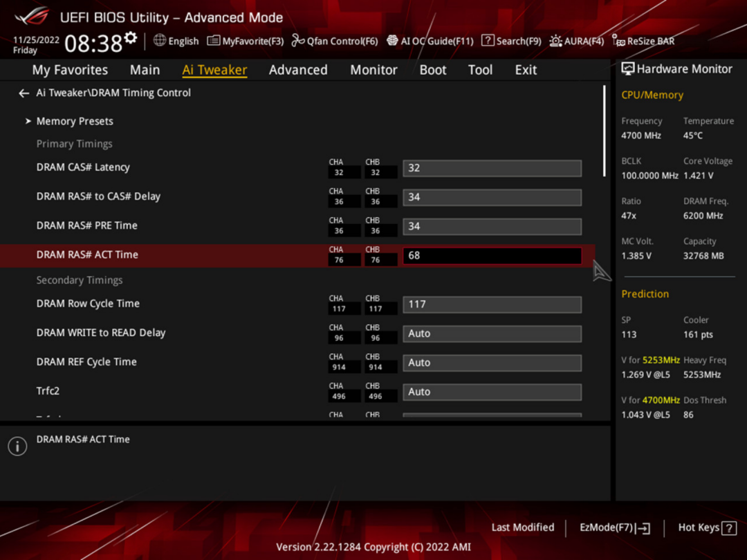The height and width of the screenshot is (560, 747).
Task: Click the Trfc2 Auto value field
Action: tap(492, 392)
